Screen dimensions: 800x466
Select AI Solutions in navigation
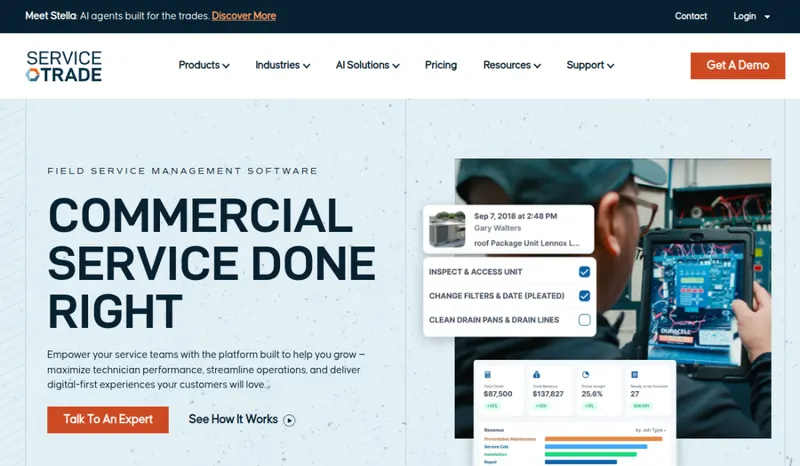362,65
